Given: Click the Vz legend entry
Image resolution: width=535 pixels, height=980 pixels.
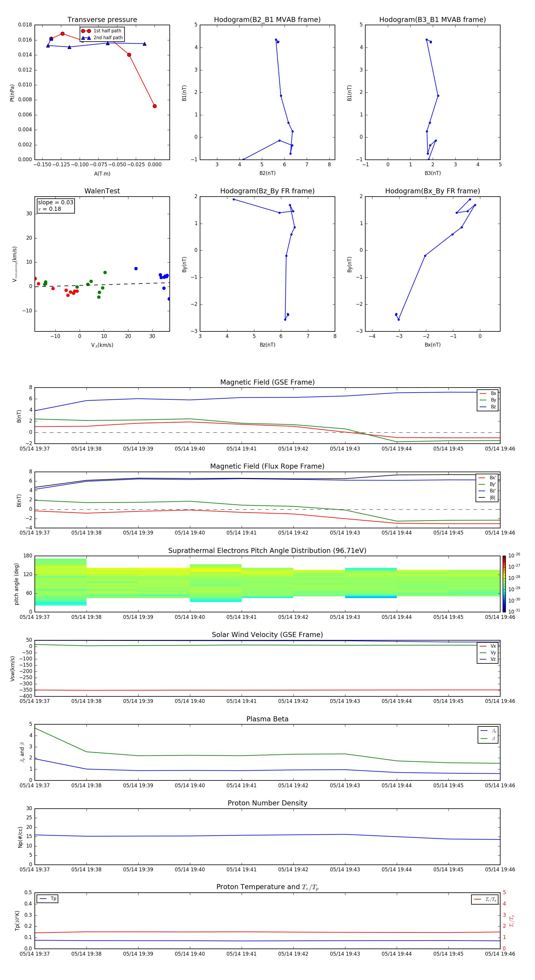Looking at the screenshot, I should click(488, 659).
